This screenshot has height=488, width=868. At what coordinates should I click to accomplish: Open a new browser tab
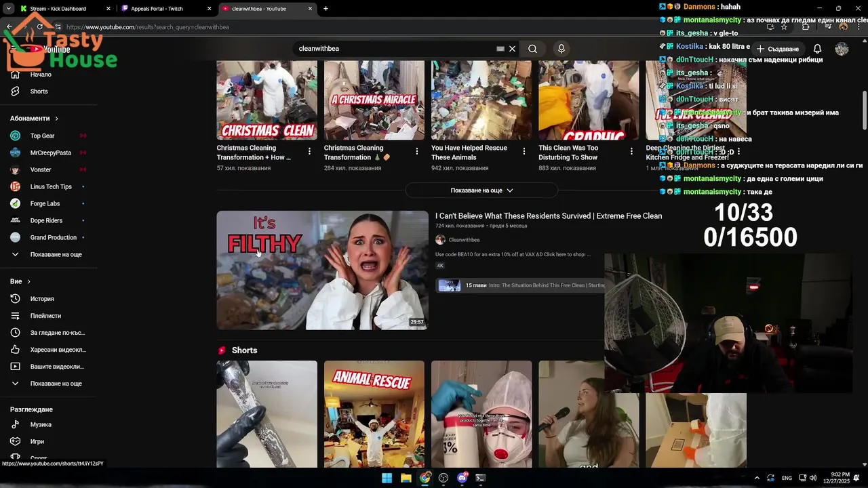coord(325,9)
